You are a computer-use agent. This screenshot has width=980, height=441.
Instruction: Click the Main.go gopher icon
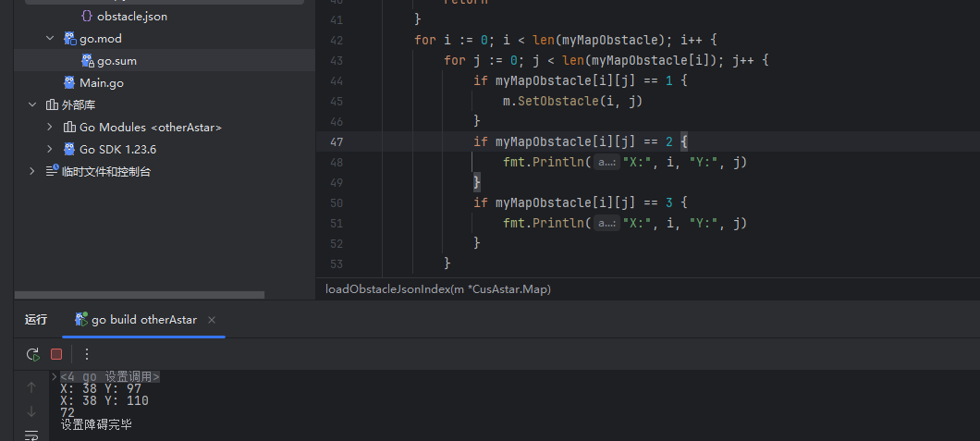point(69,83)
